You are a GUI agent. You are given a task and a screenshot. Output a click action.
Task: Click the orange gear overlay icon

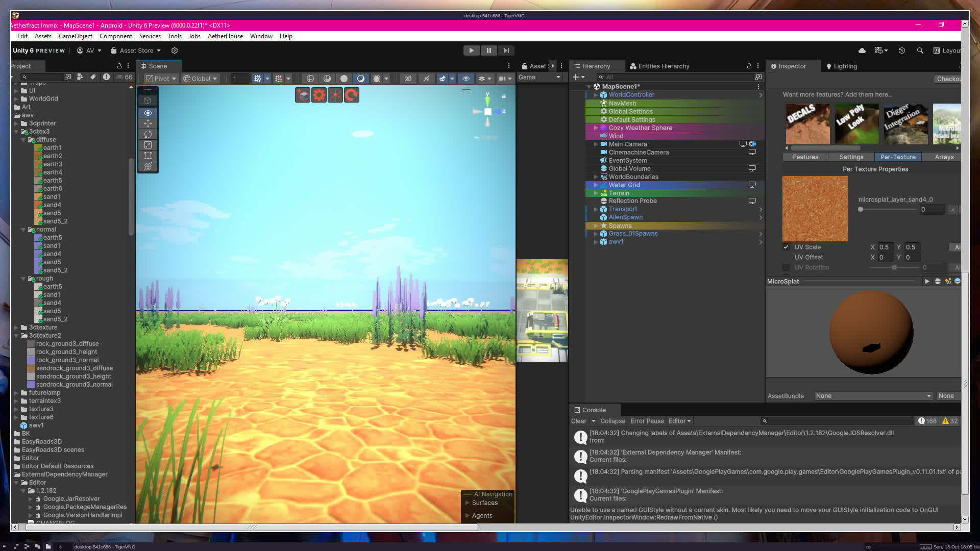coord(319,95)
